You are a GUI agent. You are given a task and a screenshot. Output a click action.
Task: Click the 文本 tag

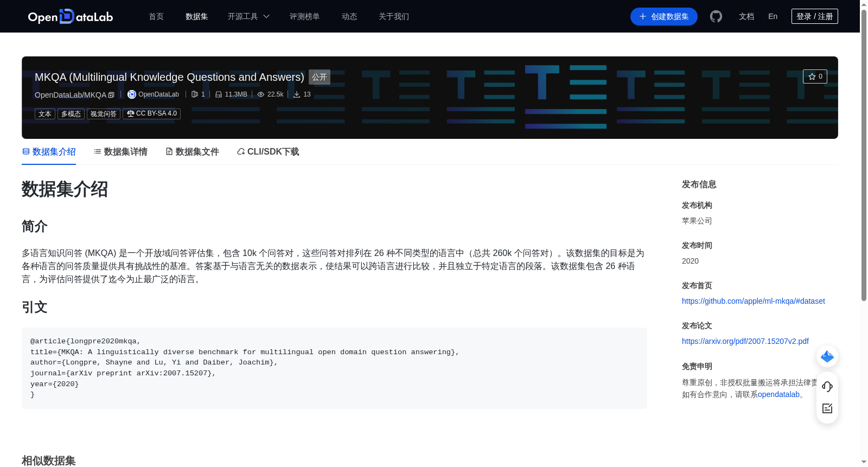click(x=45, y=114)
